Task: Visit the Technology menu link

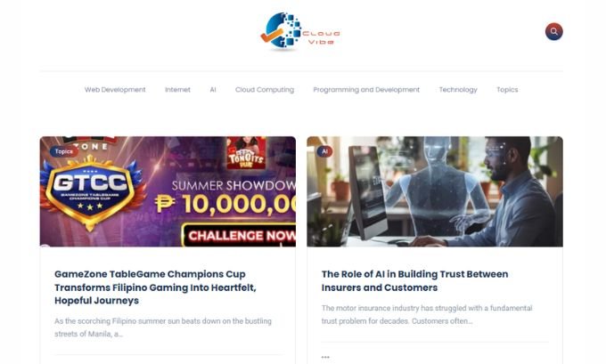Action: coord(458,90)
